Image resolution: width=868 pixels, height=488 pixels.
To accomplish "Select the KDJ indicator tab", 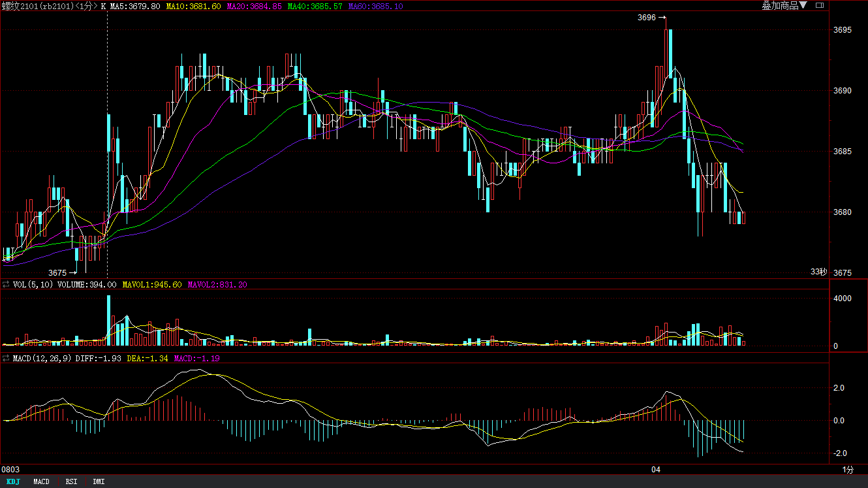I will pos(13,482).
